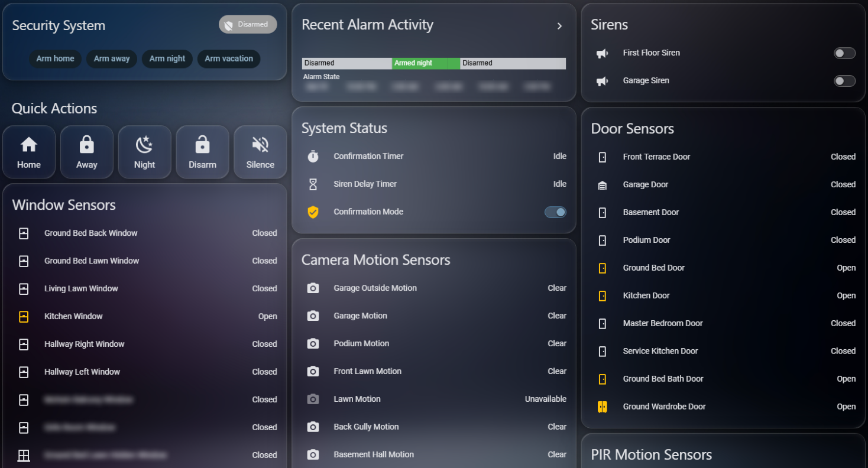The height and width of the screenshot is (468, 868).
Task: Open the Podium Motion sensor row
Action: click(x=434, y=344)
